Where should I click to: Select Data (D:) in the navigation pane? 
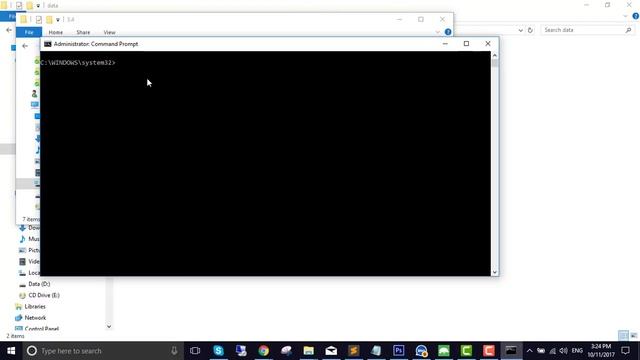(x=39, y=284)
